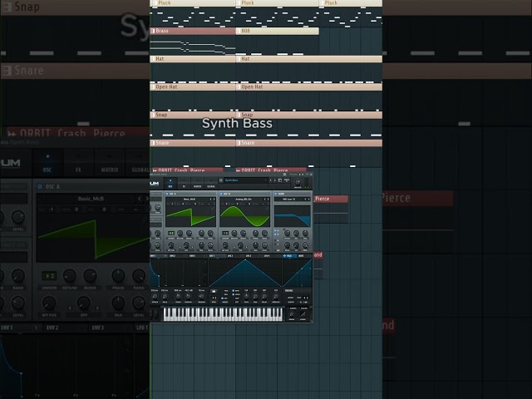Click the VELO modulation source drag icon
Viewport: 532px width, 399px height.
point(284,256)
